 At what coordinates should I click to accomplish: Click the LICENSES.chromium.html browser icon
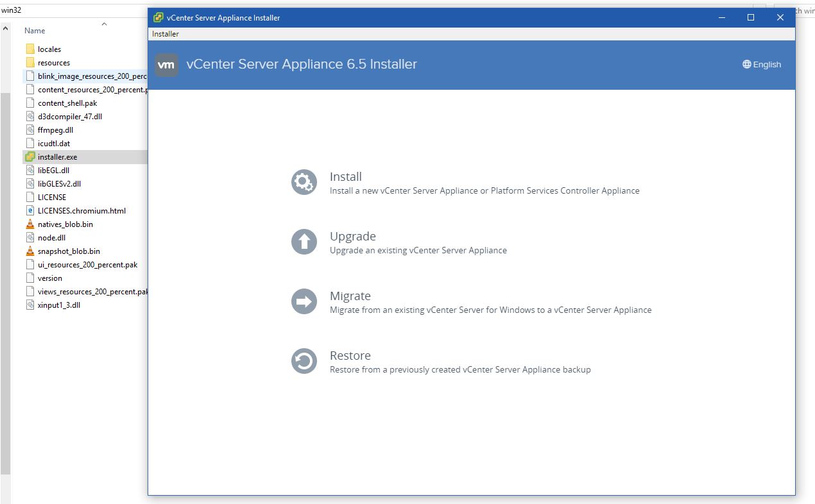pos(30,210)
